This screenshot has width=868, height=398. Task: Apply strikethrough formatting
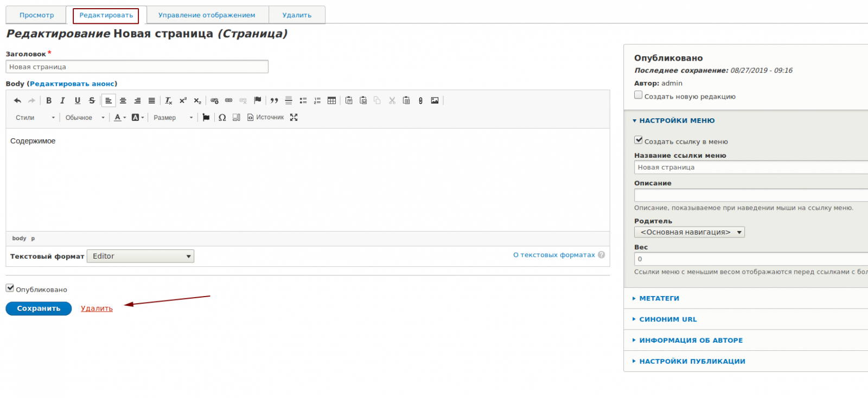coord(92,101)
